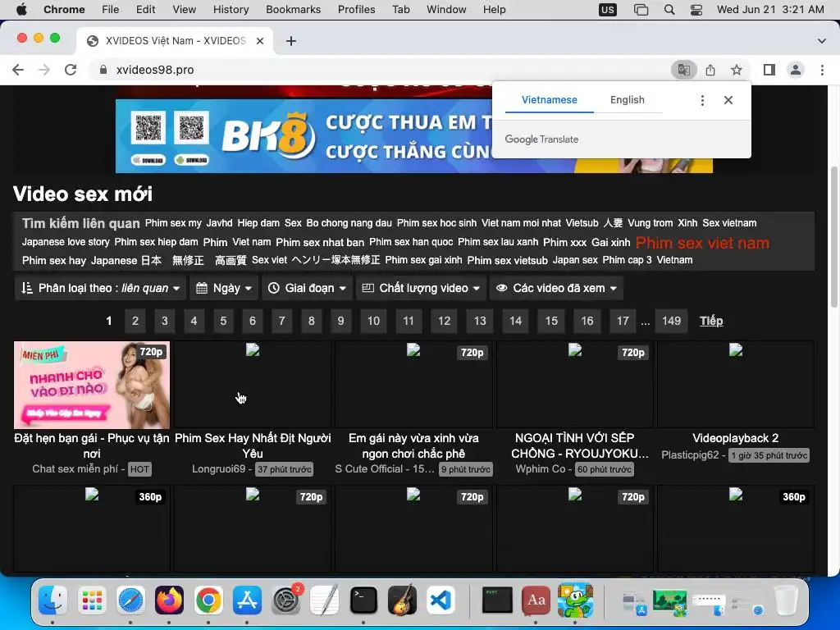This screenshot has width=840, height=630.
Task: Go to results page 17
Action: pos(623,321)
